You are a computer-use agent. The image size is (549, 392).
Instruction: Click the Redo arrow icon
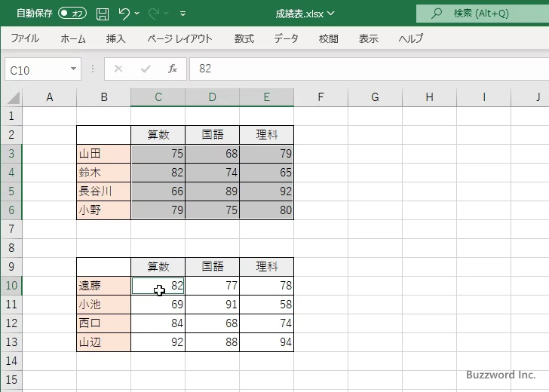[x=153, y=14]
